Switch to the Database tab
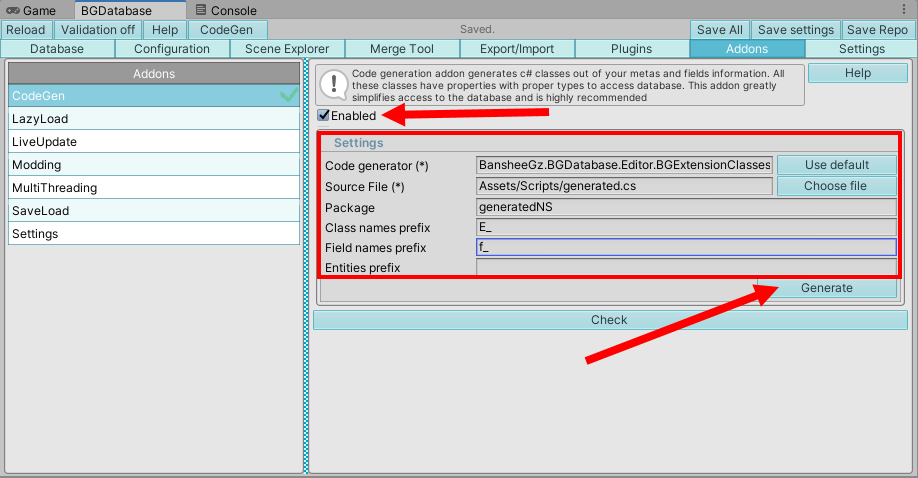918x478 pixels. click(x=57, y=49)
